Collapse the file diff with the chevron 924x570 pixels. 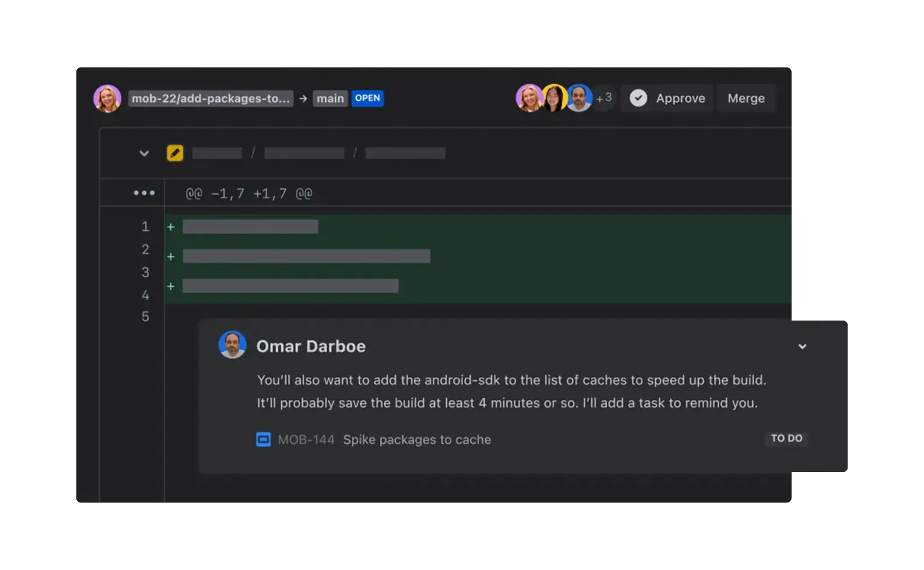click(144, 154)
